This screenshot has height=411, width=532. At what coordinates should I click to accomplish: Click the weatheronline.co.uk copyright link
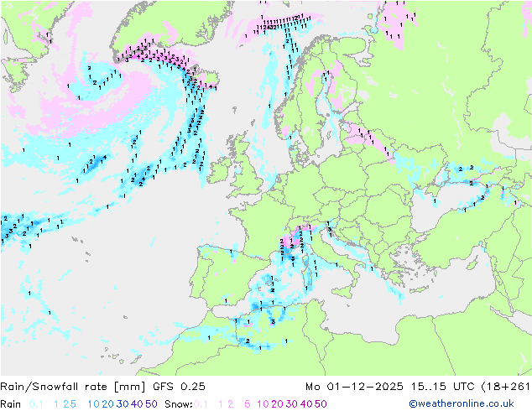pos(462,403)
